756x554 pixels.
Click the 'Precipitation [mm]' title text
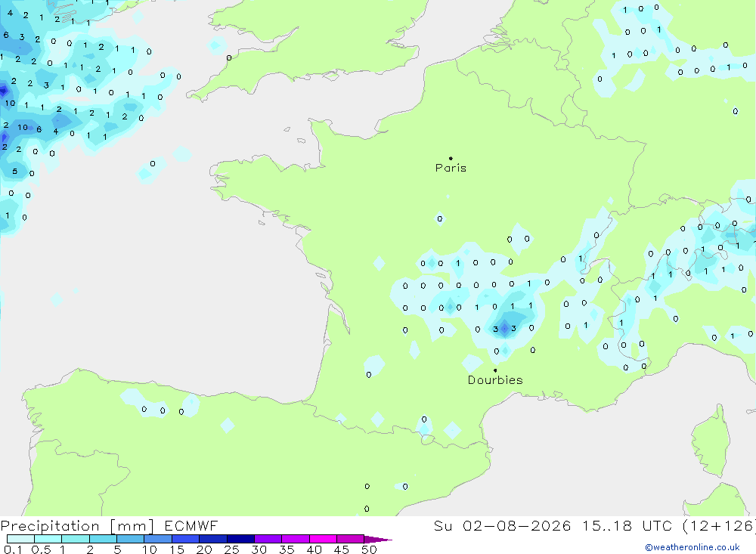pos(77,526)
